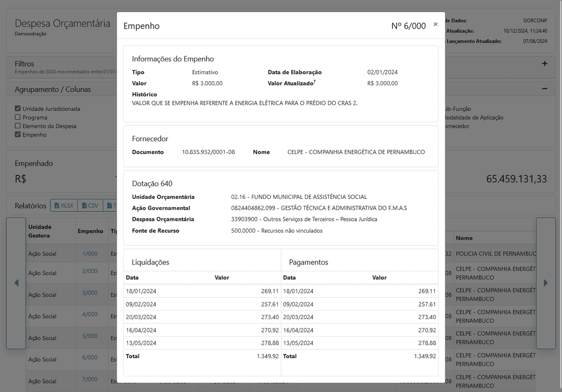This screenshot has width=562, height=392.
Task: Click the Informações do Empenho heading
Action: (173, 59)
